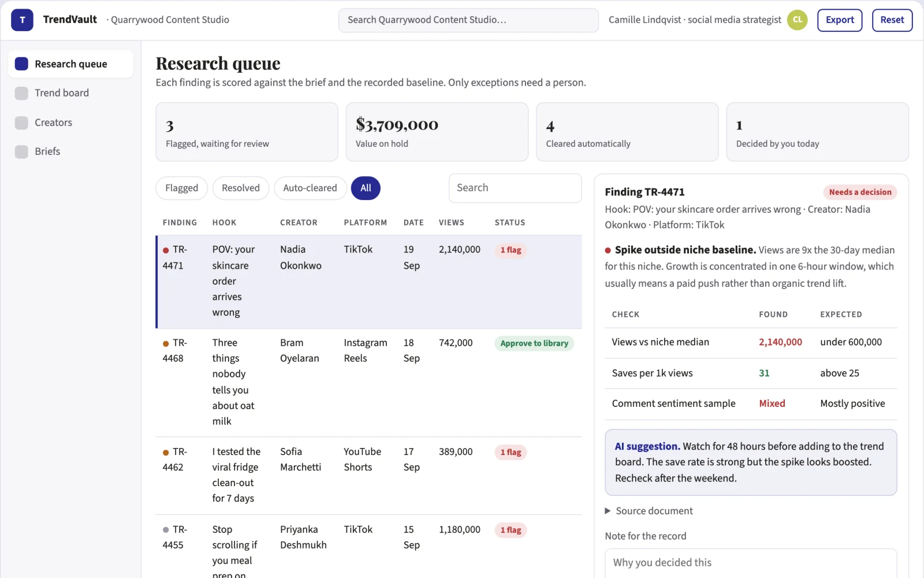
Task: Click the Research queue sidebar icon
Action: coord(21,64)
